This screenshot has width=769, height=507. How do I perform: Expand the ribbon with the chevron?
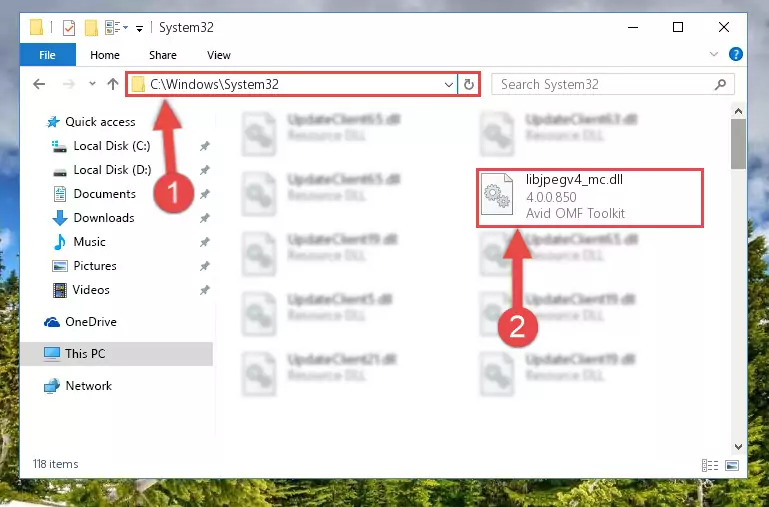point(714,54)
